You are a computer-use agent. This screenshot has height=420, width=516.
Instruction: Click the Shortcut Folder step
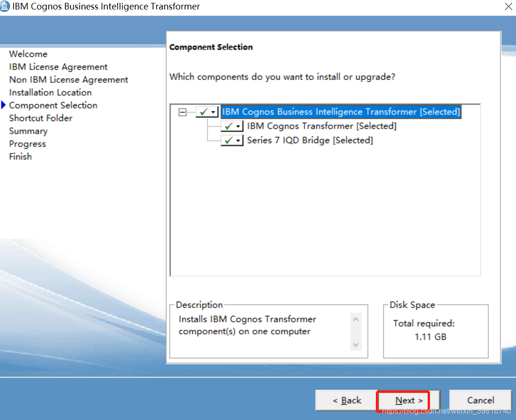pyautogui.click(x=41, y=118)
